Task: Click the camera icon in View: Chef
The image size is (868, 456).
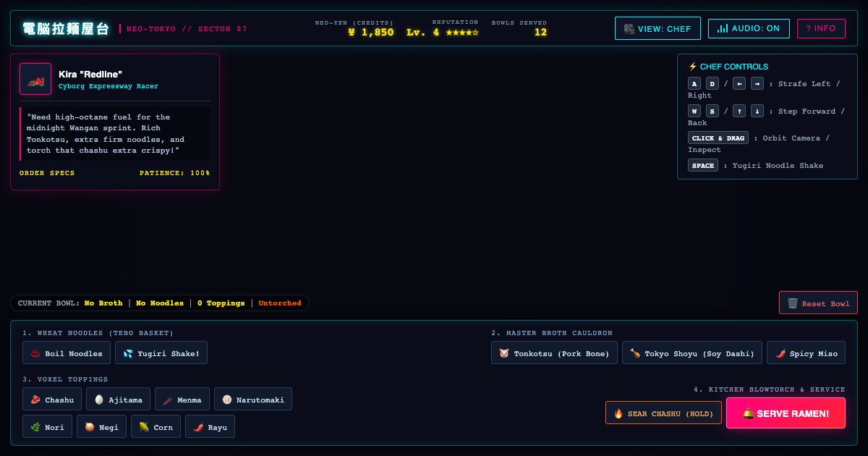Action: pyautogui.click(x=629, y=29)
